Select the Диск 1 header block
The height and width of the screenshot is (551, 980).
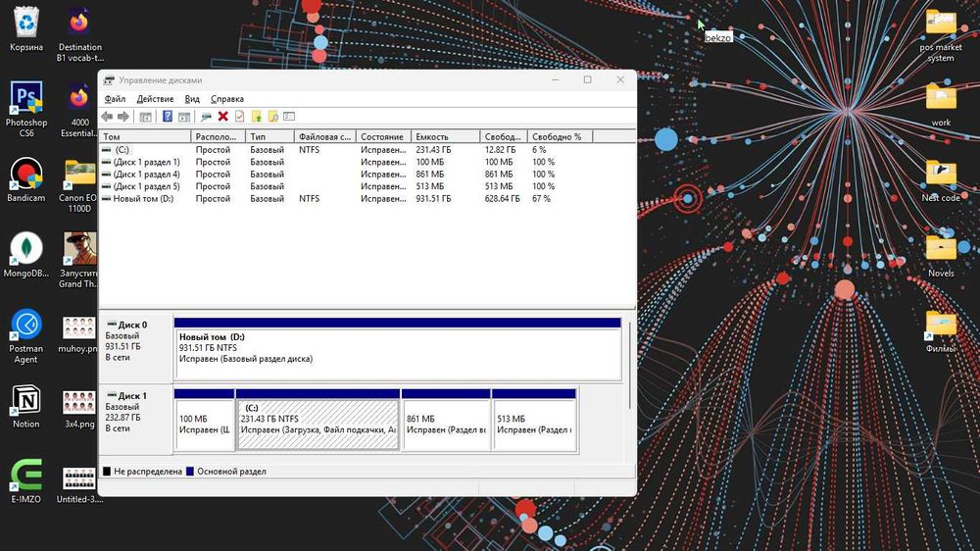[x=135, y=420]
